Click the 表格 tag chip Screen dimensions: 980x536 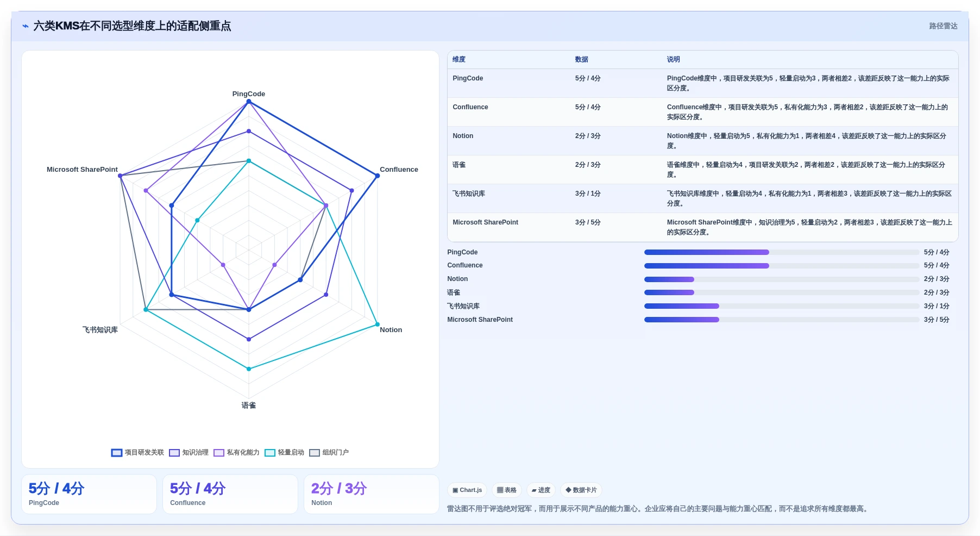[507, 490]
